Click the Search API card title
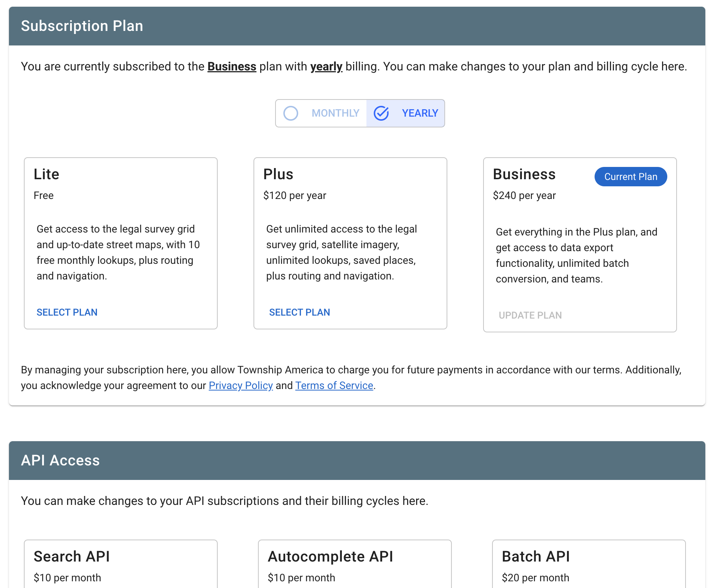715x588 pixels. click(72, 557)
